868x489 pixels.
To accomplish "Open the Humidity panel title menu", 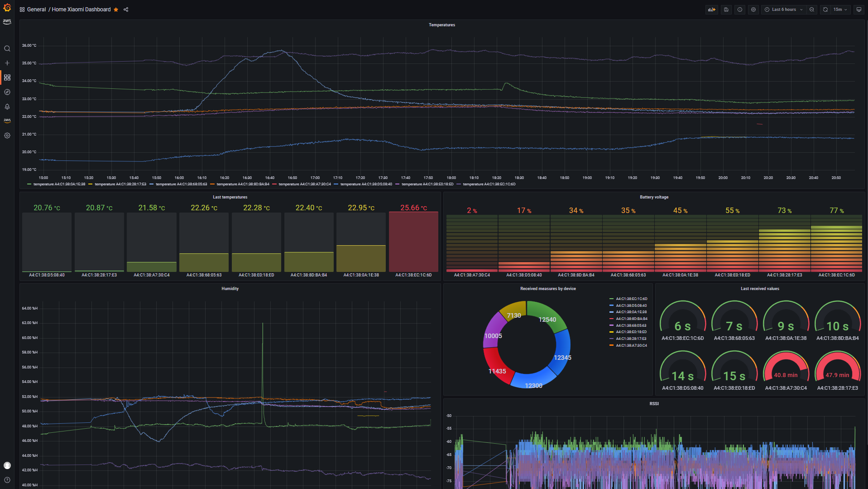I will pyautogui.click(x=230, y=289).
